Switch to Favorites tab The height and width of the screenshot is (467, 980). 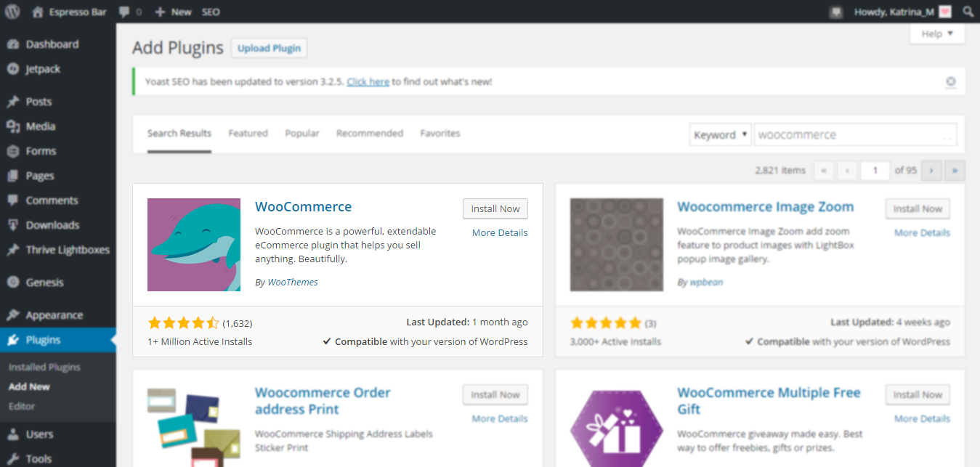click(440, 134)
